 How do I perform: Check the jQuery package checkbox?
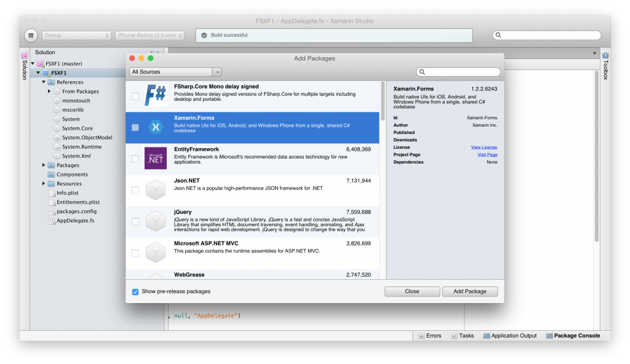point(135,221)
